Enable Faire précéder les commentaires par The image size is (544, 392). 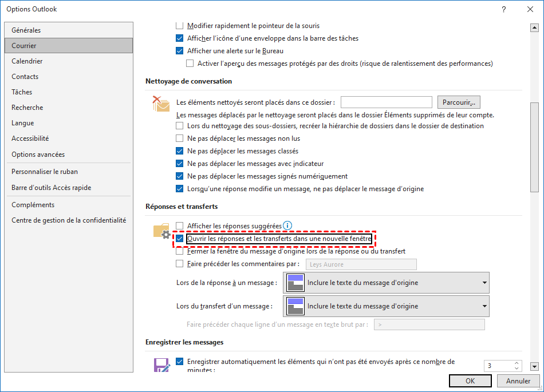(x=179, y=264)
